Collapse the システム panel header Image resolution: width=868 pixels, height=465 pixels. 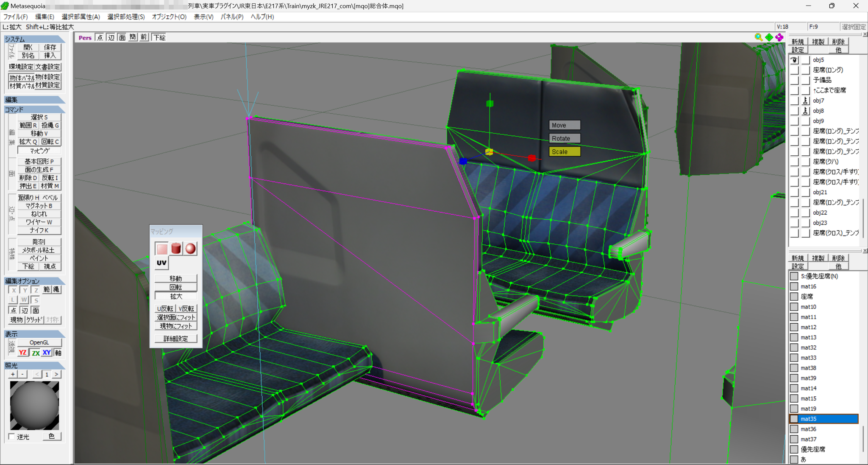coord(34,39)
